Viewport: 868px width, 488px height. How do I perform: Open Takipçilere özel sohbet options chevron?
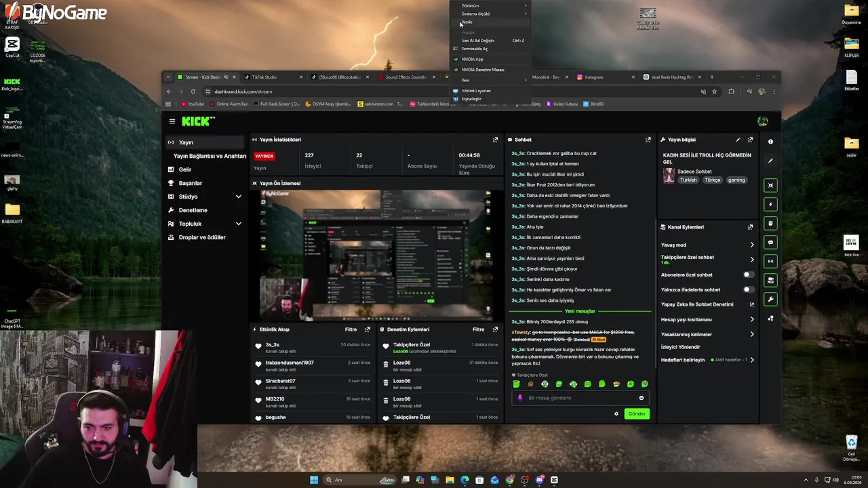(751, 260)
